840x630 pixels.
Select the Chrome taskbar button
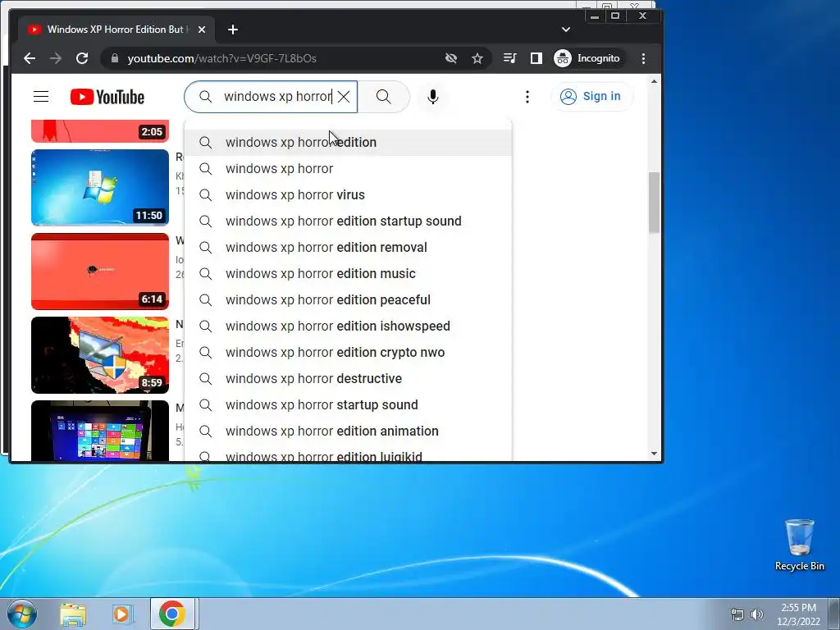(172, 614)
